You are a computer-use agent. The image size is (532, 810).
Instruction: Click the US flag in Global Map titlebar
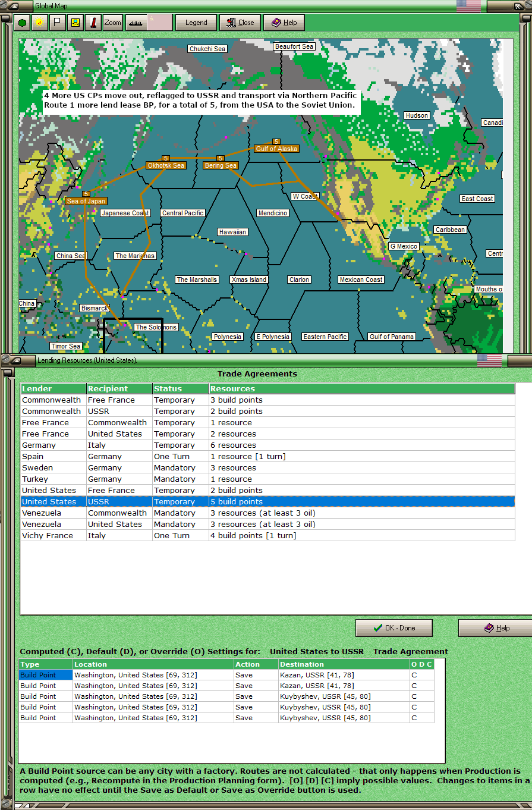(468, 6)
